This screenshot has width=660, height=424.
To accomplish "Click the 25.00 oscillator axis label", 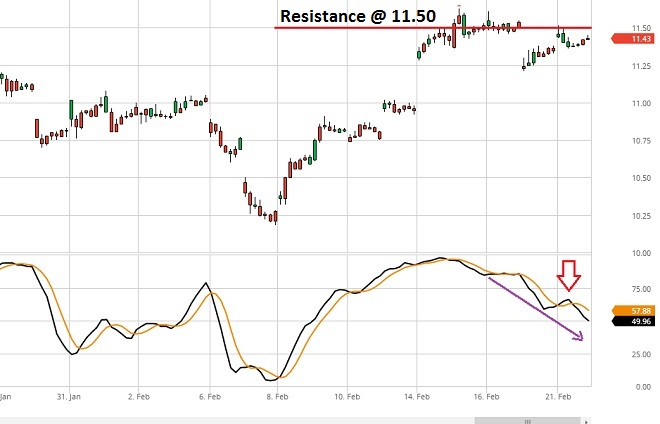I will click(641, 355).
